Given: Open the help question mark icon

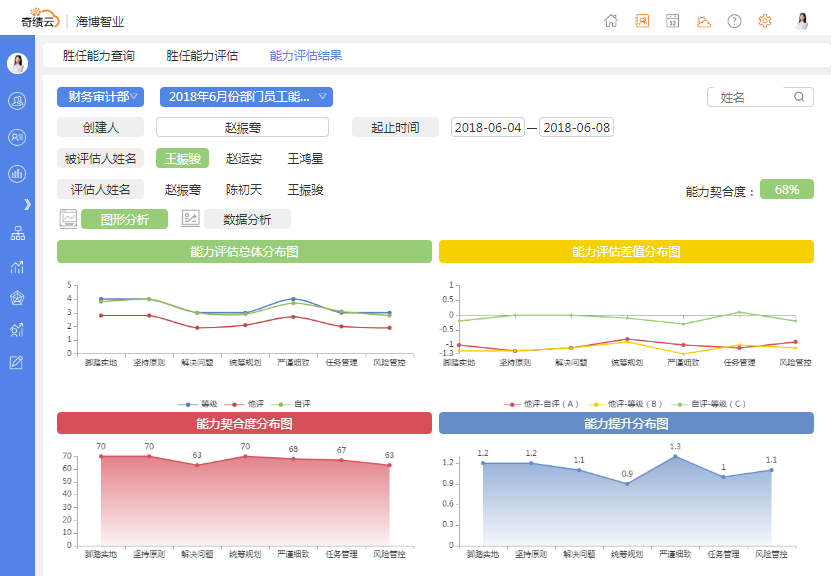Looking at the screenshot, I should (733, 20).
